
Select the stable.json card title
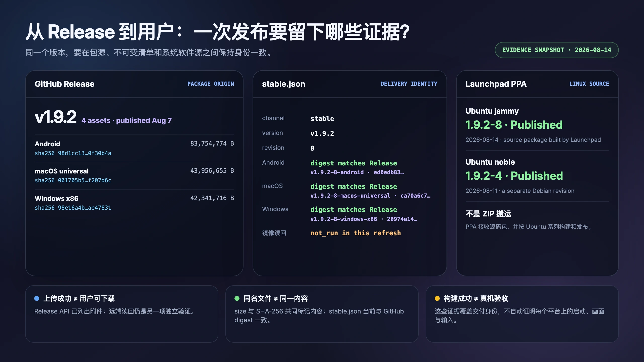pos(284,84)
